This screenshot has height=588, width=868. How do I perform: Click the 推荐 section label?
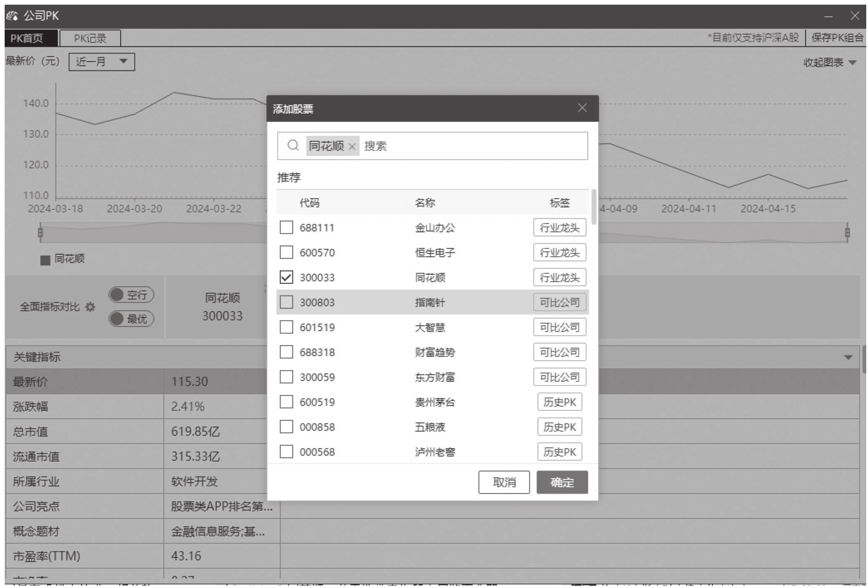(x=289, y=178)
